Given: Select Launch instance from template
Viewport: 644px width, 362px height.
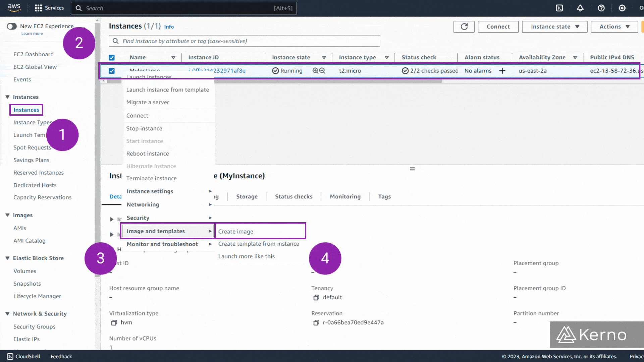Looking at the screenshot, I should tap(168, 90).
